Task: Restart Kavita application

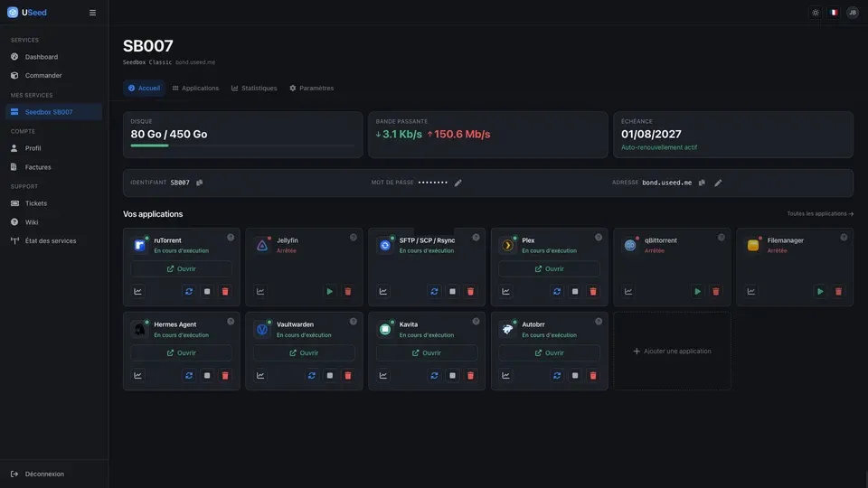Action: coord(434,376)
